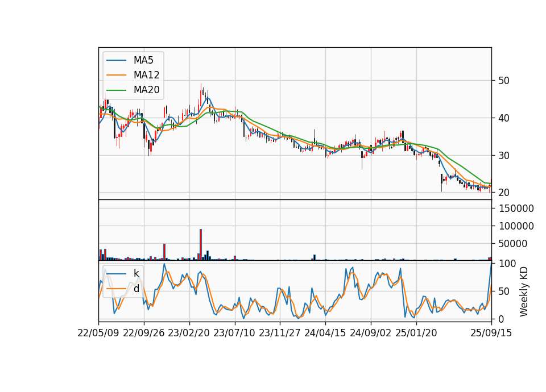This screenshot has width=546, height=392.
Task: Click the blue MA5 legend line sample
Action: pos(116,60)
